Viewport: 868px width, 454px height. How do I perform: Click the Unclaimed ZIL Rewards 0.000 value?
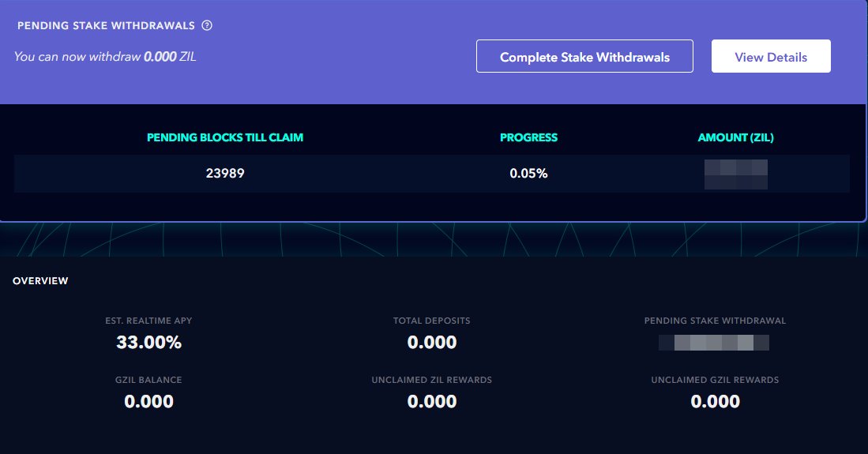coord(432,401)
